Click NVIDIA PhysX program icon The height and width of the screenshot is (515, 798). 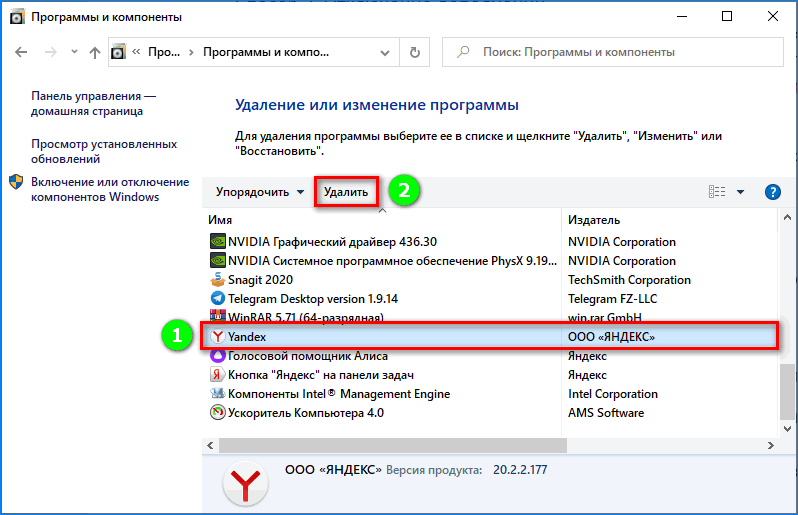point(218,261)
